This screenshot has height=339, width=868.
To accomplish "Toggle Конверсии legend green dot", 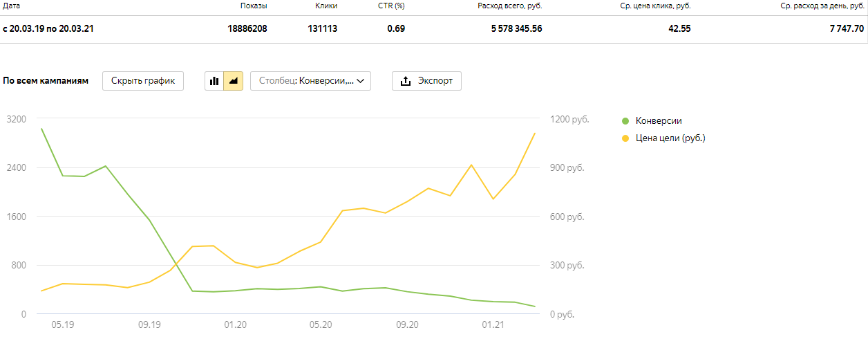I will (626, 121).
